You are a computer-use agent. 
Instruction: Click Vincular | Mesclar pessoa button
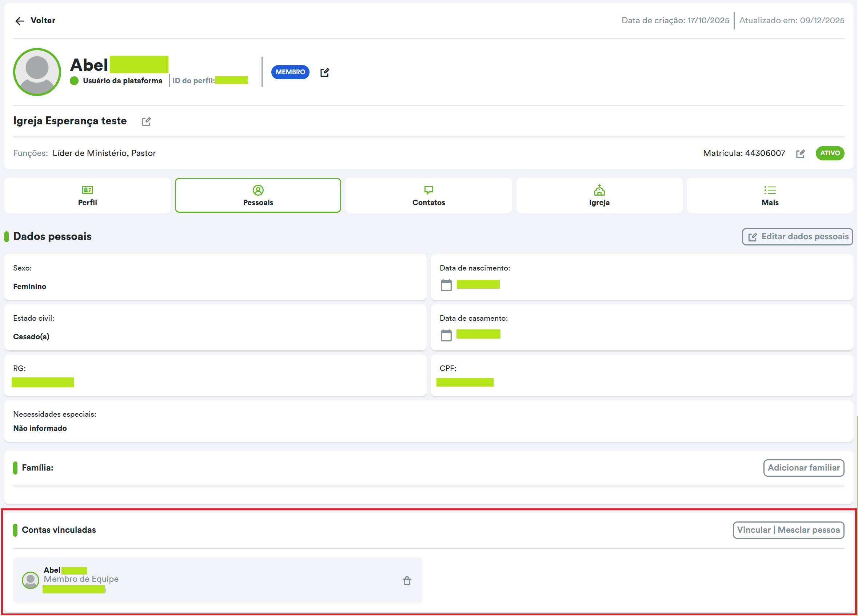[x=789, y=530]
